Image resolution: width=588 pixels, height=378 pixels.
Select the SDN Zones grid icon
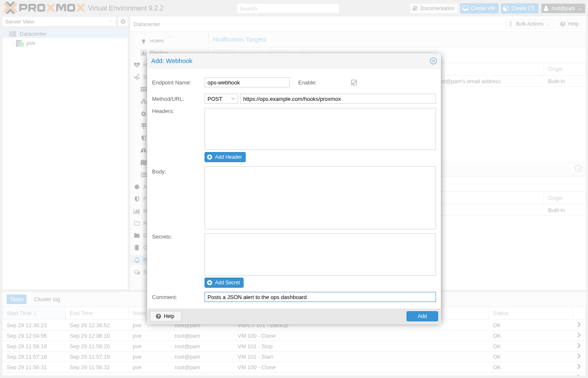pyautogui.click(x=144, y=89)
